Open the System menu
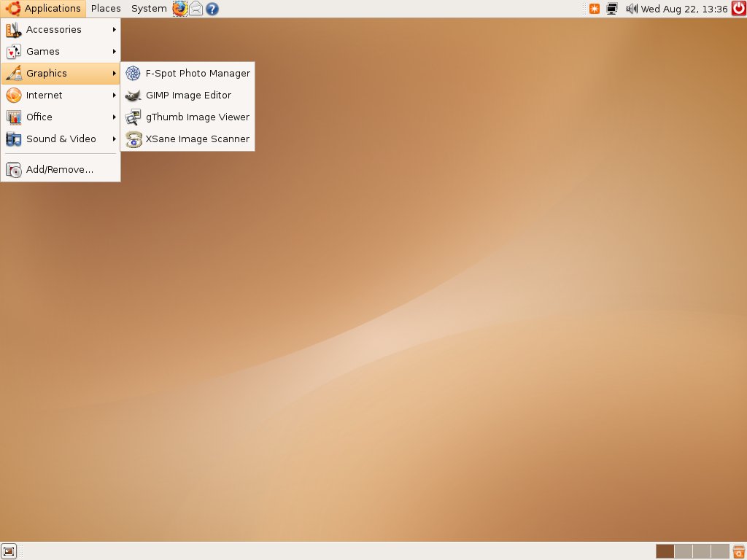Image resolution: width=747 pixels, height=560 pixels. tap(148, 9)
